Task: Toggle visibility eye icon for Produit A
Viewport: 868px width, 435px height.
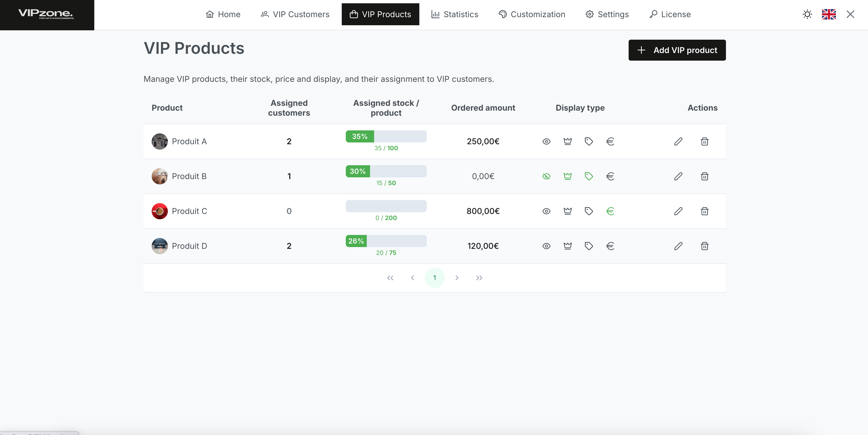Action: 546,141
